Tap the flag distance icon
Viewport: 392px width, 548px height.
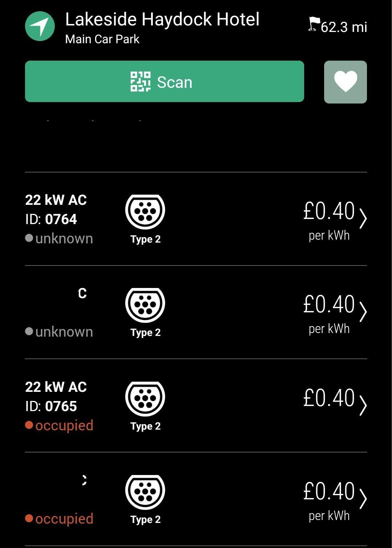pos(314,24)
